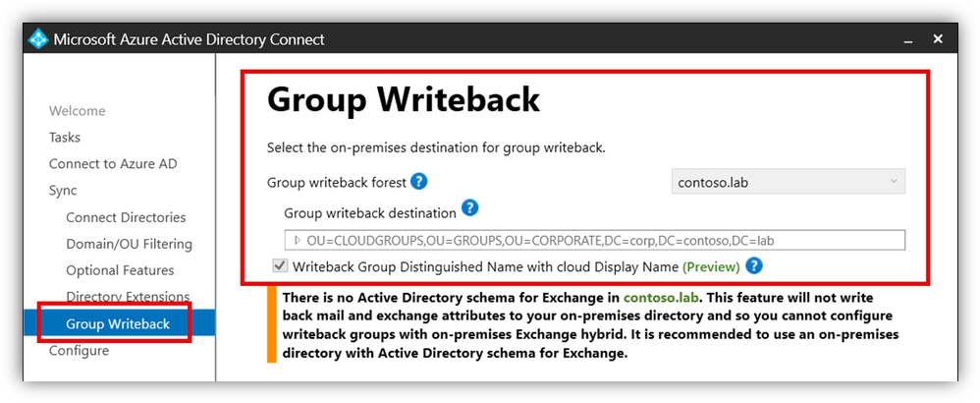Open Connect Directories page
This screenshot has height=403, width=980.
coord(127,217)
